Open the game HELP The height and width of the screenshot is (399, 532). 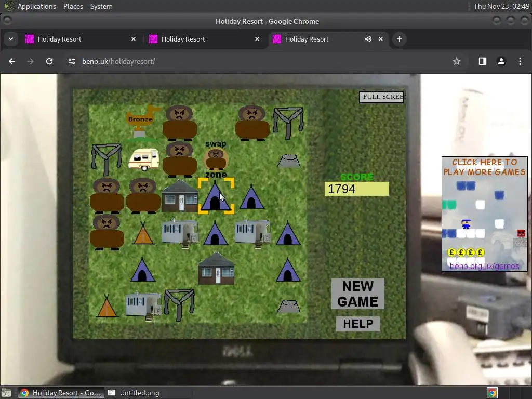[358, 324]
